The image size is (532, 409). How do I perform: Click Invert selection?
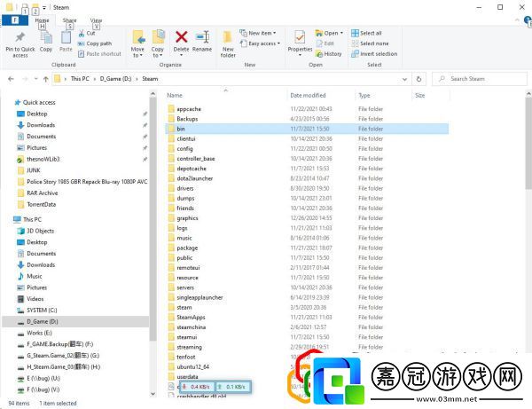pos(374,53)
